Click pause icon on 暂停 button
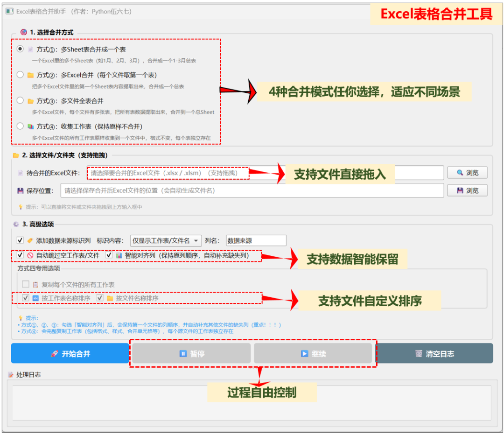 [x=183, y=354]
